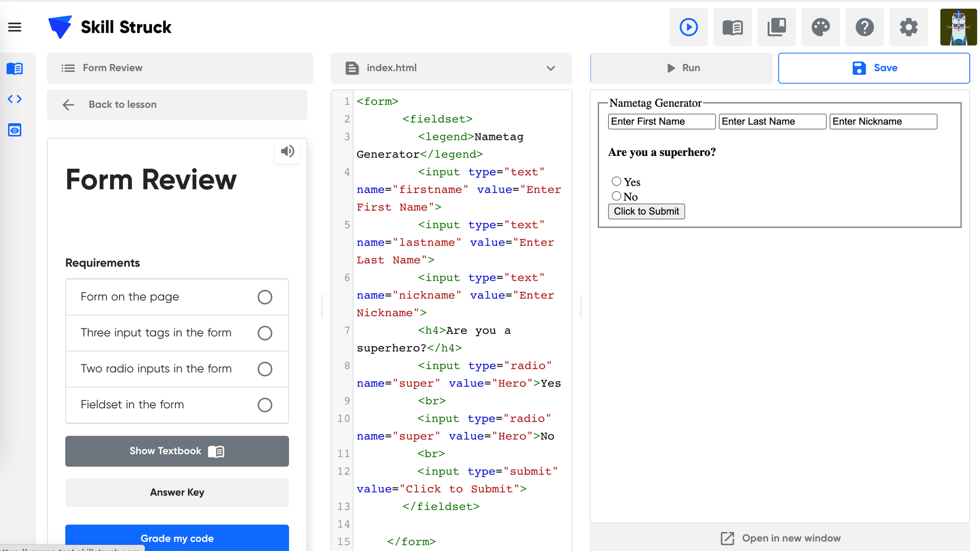Click the Show Textbook button
This screenshot has width=980, height=551.
[x=177, y=451]
